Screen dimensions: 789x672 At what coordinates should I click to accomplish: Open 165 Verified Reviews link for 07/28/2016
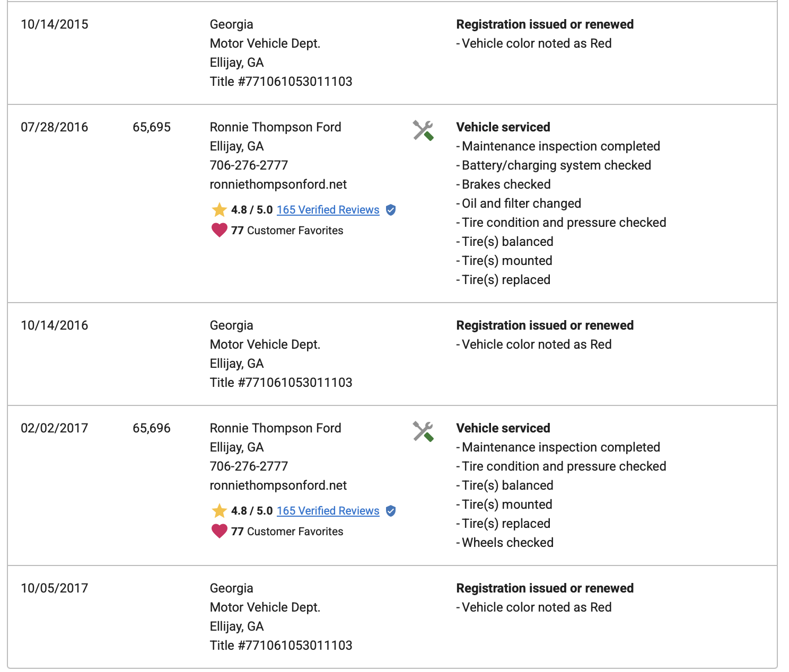click(328, 210)
